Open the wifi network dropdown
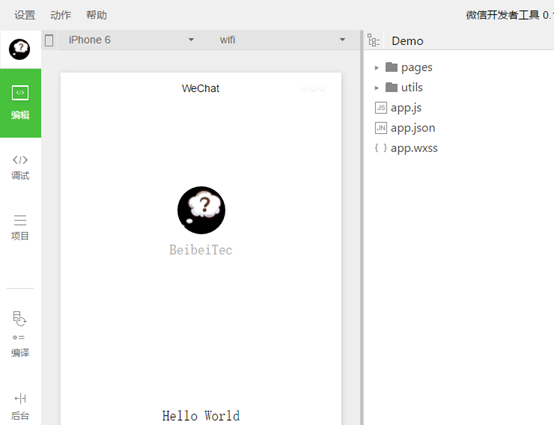 click(282, 40)
